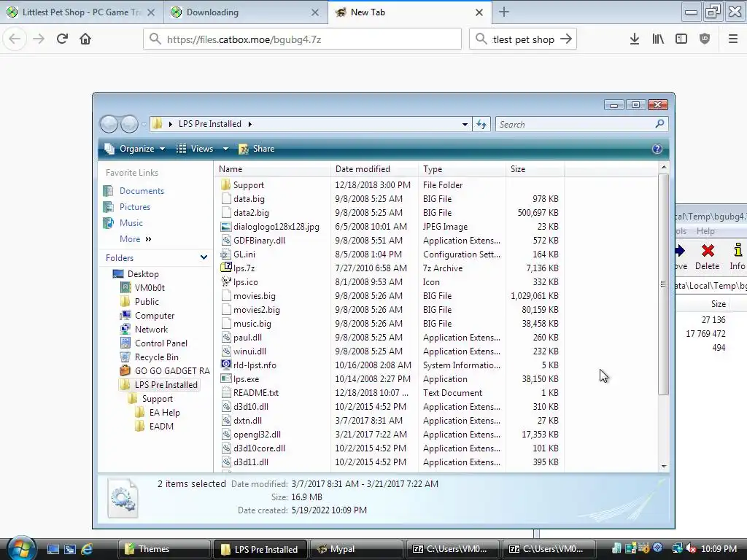Select the Support folder in file list
The image size is (747, 560).
pyautogui.click(x=248, y=184)
